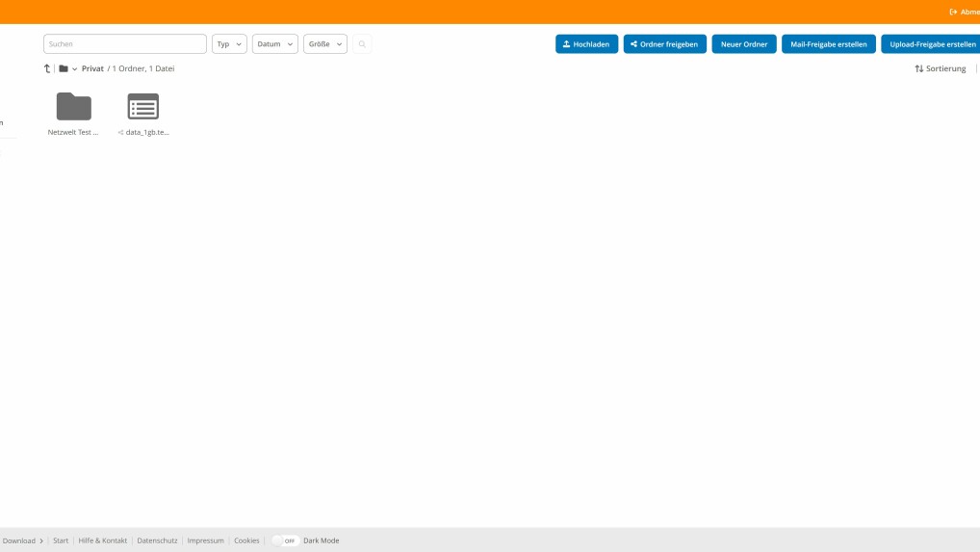Go up one level with arrow icon
980x552 pixels.
pyautogui.click(x=47, y=68)
